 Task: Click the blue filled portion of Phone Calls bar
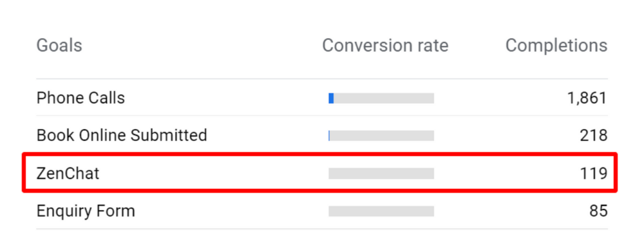pos(331,99)
